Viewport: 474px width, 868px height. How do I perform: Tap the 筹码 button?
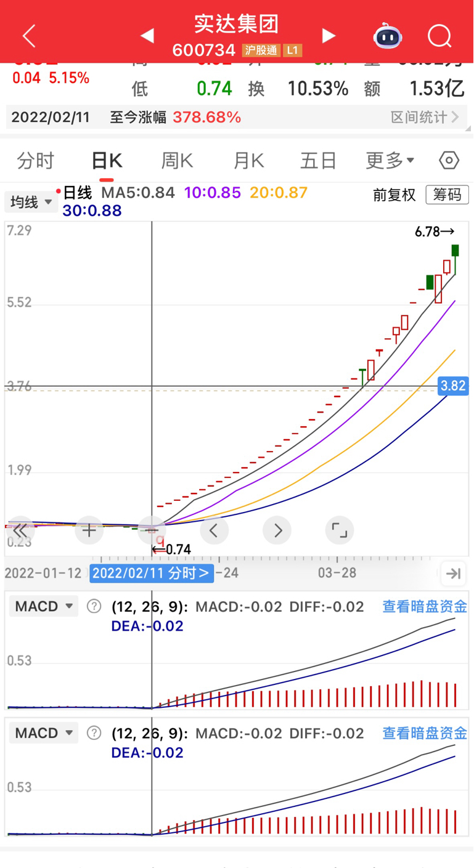(x=447, y=195)
